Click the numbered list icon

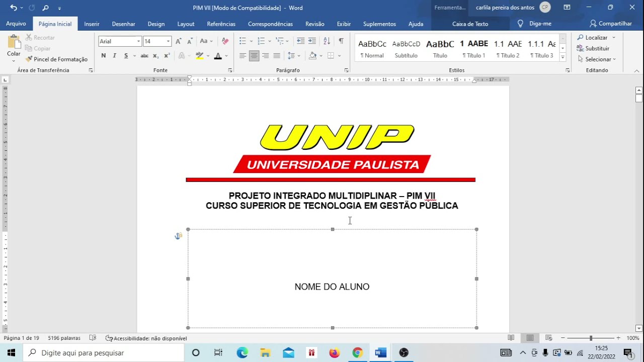click(261, 41)
